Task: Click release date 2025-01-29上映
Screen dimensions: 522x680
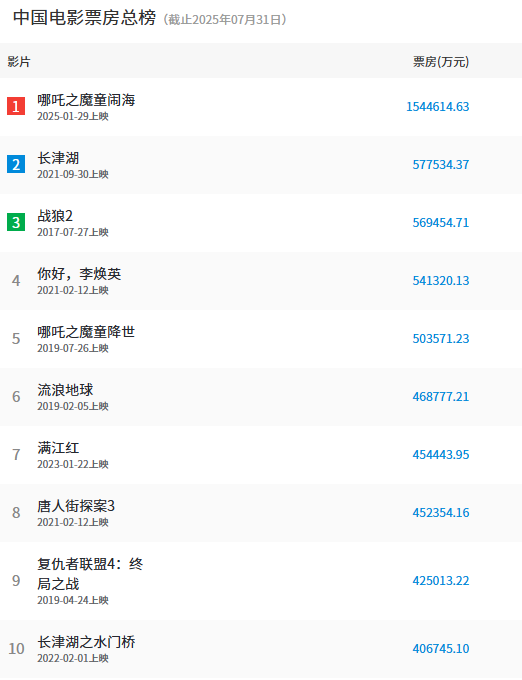Action: tap(73, 116)
